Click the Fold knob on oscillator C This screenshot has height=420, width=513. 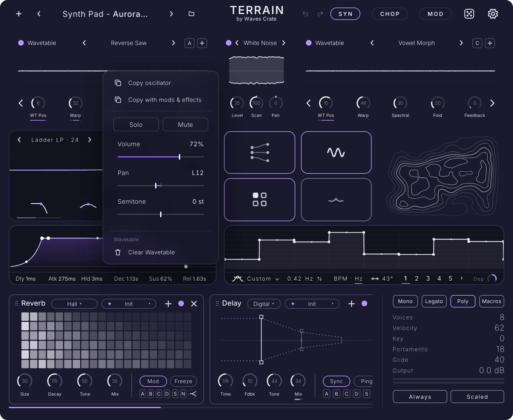pos(438,103)
